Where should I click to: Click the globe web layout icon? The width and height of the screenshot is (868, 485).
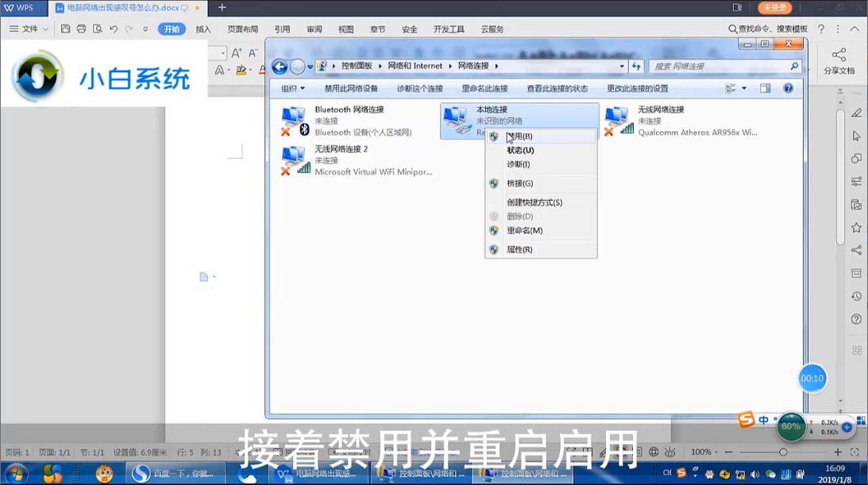click(654, 452)
